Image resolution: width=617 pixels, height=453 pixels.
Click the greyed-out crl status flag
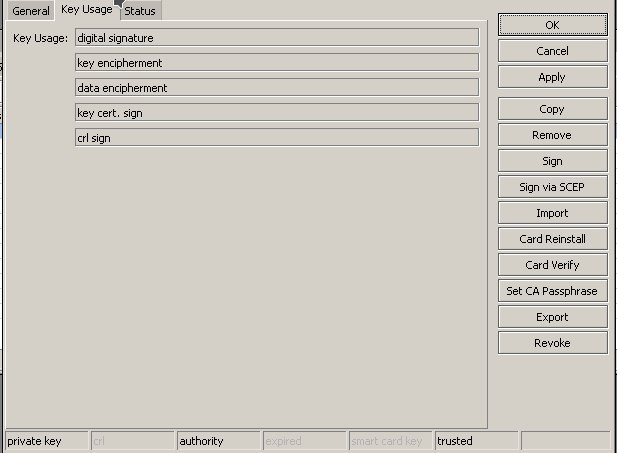133,440
